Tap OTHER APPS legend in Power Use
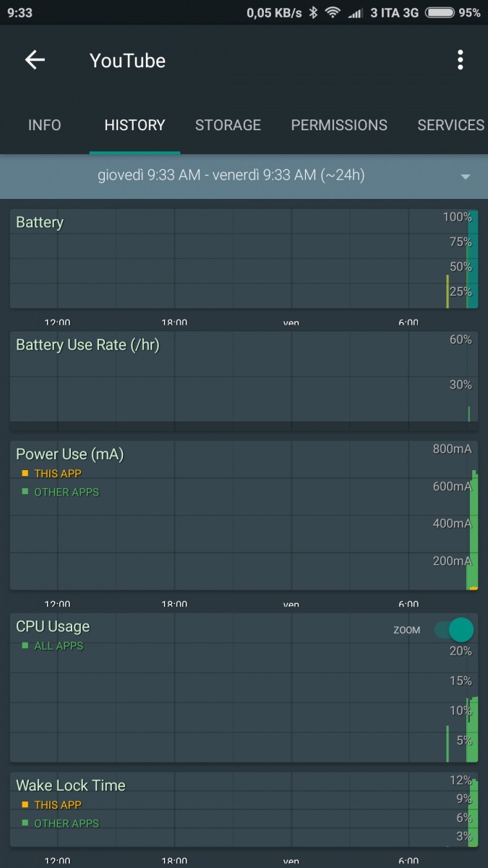 coord(61,492)
